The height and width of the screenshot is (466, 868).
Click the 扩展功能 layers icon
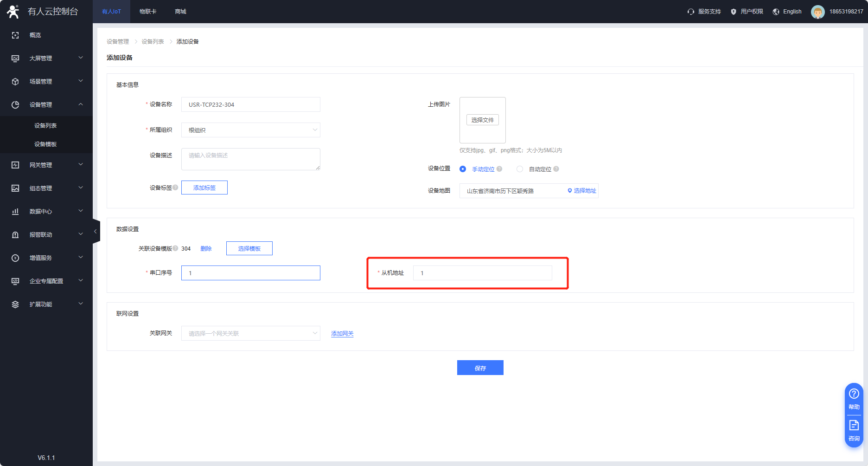(x=15, y=304)
